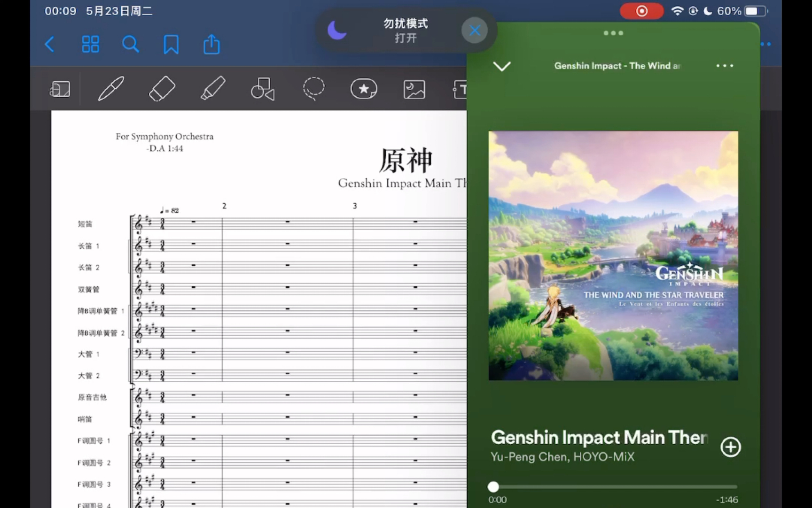The height and width of the screenshot is (508, 812).
Task: Select the Highlighter tool
Action: pos(212,88)
